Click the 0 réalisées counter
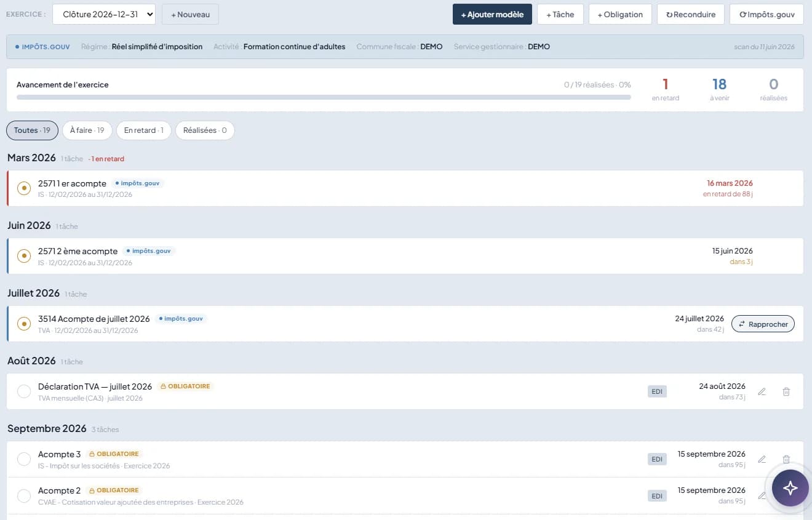Screen dimensions: 812x520 [x=773, y=89]
